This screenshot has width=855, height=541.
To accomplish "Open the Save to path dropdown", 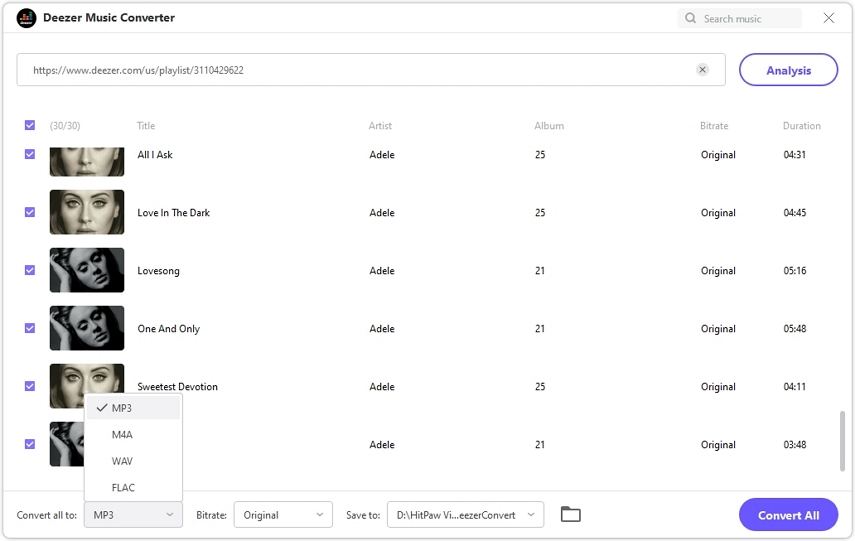I will 466,515.
